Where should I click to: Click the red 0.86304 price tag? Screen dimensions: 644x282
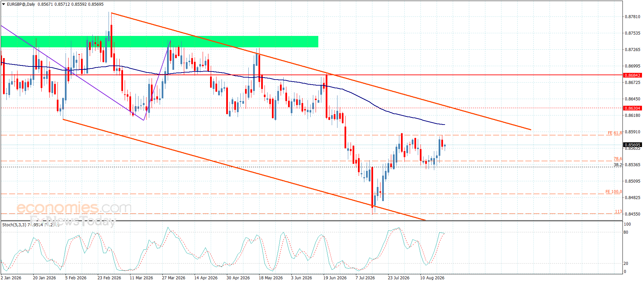pyautogui.click(x=632, y=108)
